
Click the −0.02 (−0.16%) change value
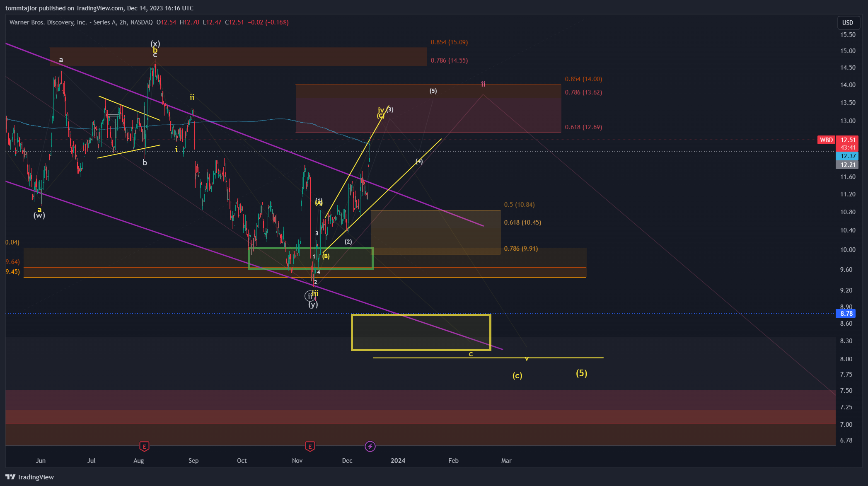(268, 22)
